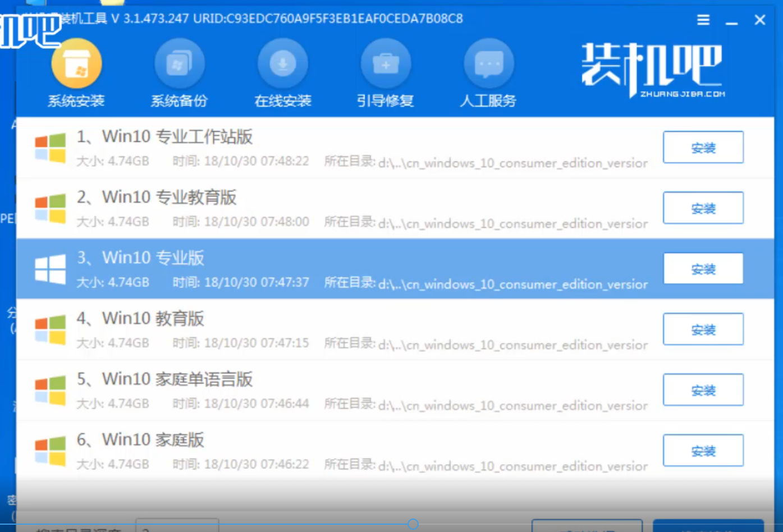The image size is (783, 532).
Task: Click 安装 for Win10 家庭版
Action: point(703,451)
